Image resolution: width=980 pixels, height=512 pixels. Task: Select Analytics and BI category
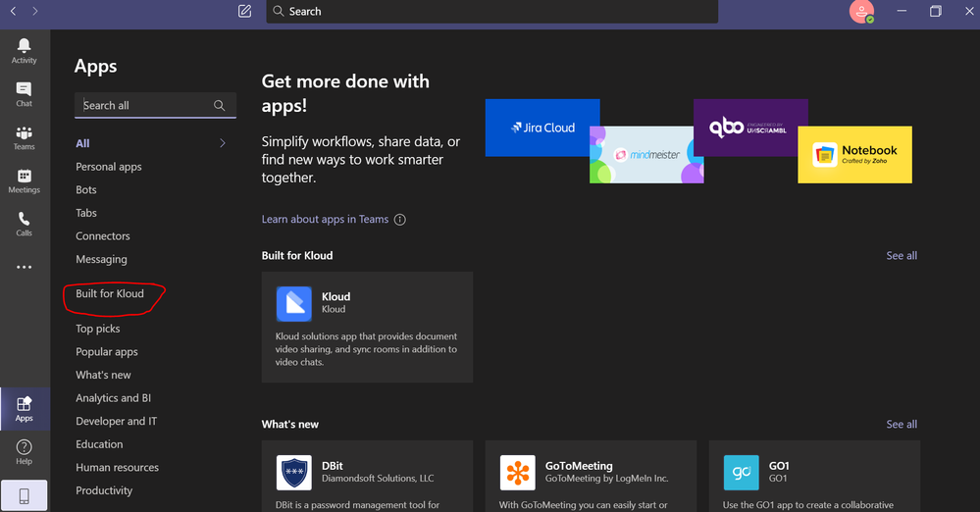[x=113, y=398]
